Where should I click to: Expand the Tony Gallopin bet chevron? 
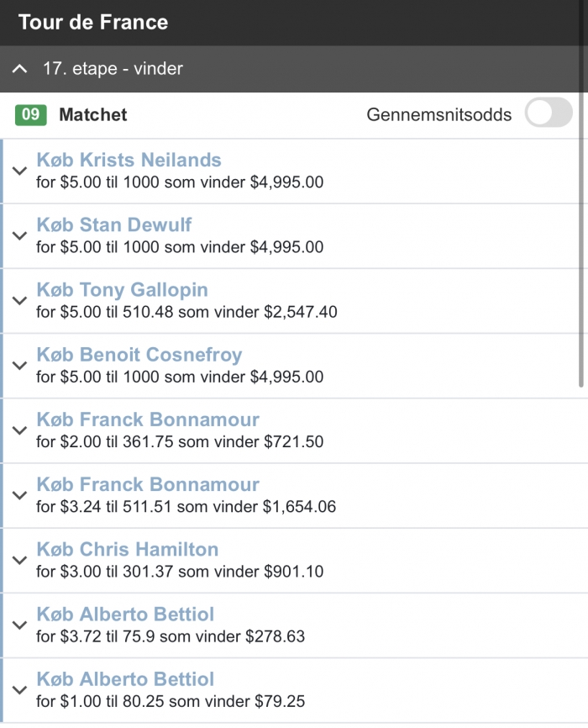tap(19, 301)
